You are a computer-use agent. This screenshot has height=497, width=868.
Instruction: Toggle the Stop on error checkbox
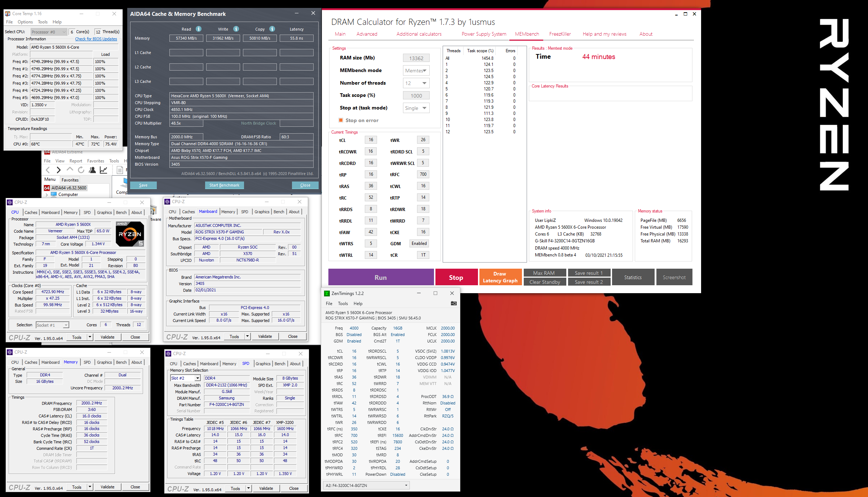click(341, 120)
